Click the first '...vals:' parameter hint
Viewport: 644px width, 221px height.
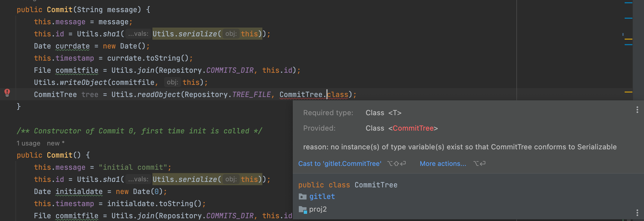[138, 34]
